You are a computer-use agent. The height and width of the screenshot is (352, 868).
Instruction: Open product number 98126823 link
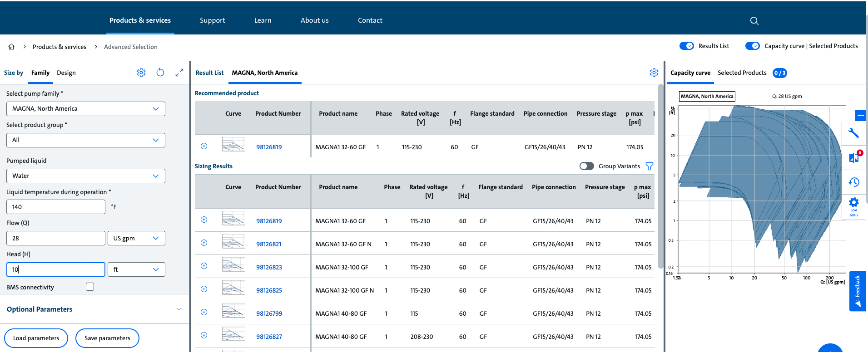click(269, 267)
